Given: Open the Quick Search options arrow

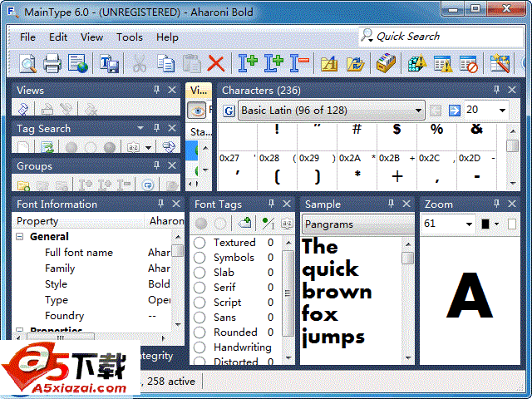Looking at the screenshot, I should pos(371,39).
